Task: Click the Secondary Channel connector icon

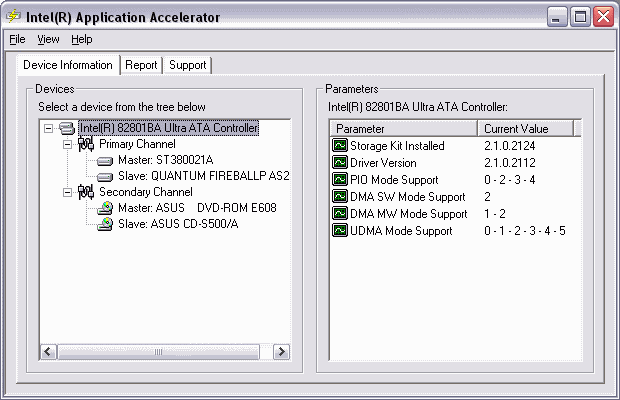Action: 86,192
